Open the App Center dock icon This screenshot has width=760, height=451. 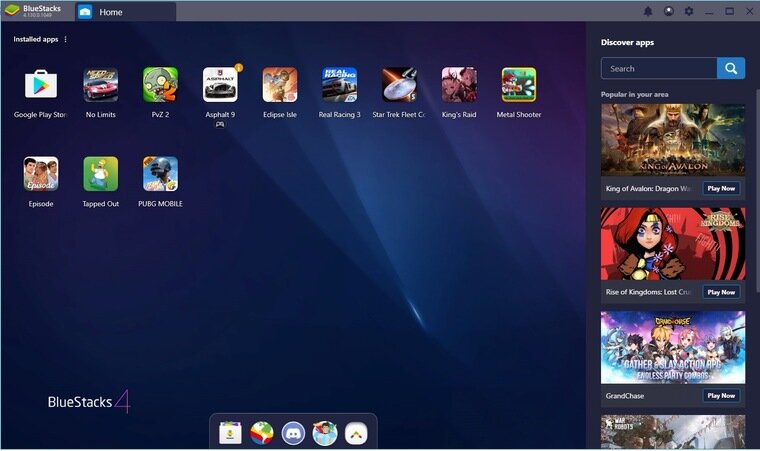pyautogui.click(x=230, y=433)
